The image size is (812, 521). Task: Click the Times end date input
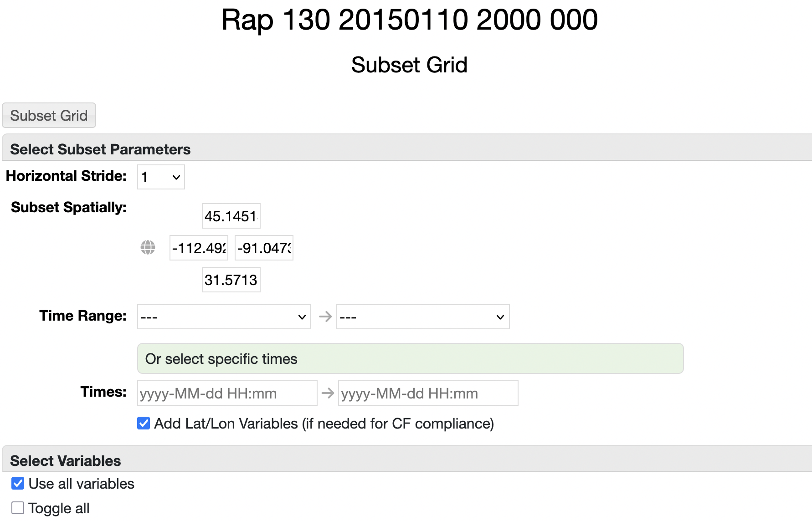(428, 393)
